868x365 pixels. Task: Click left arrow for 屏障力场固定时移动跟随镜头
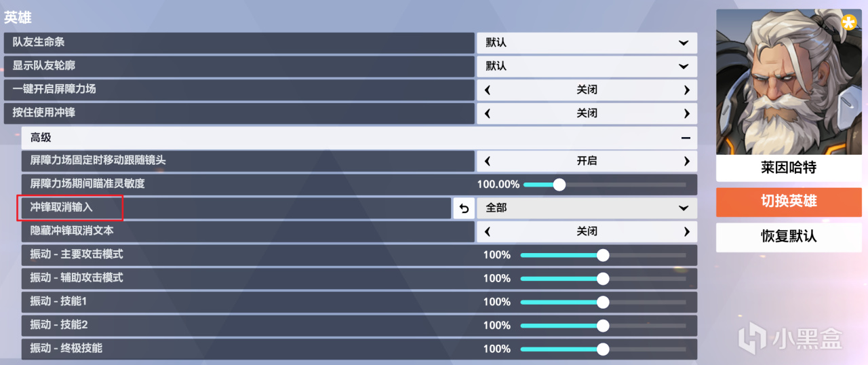487,161
